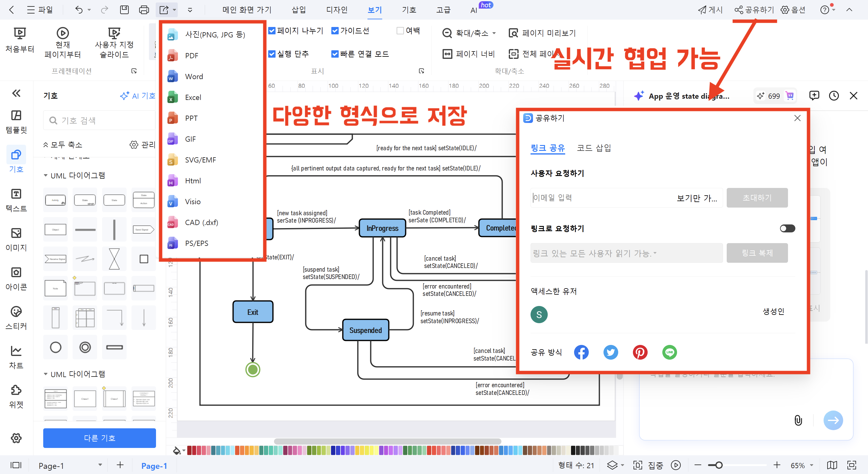Collapse the UML 다이어그램 section

[46, 175]
